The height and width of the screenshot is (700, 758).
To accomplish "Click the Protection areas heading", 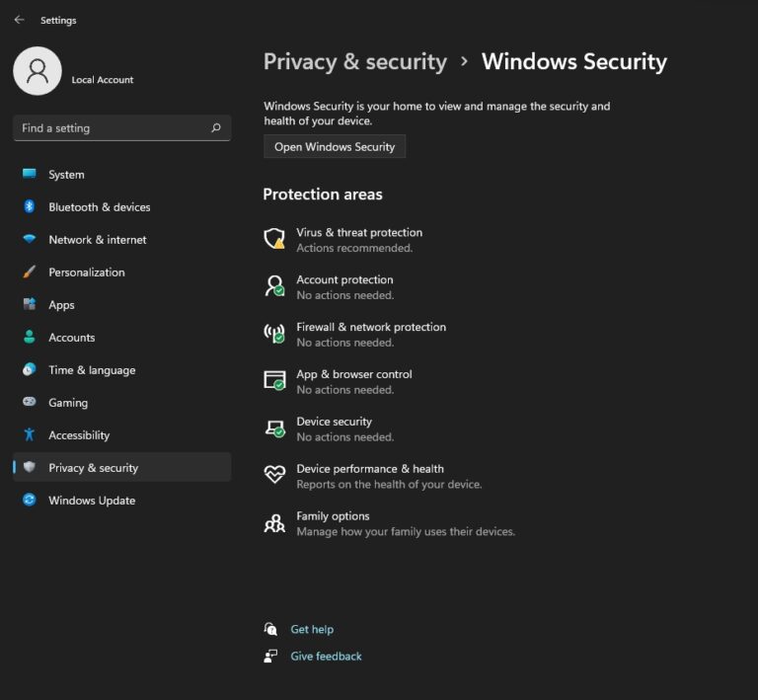I will point(323,194).
